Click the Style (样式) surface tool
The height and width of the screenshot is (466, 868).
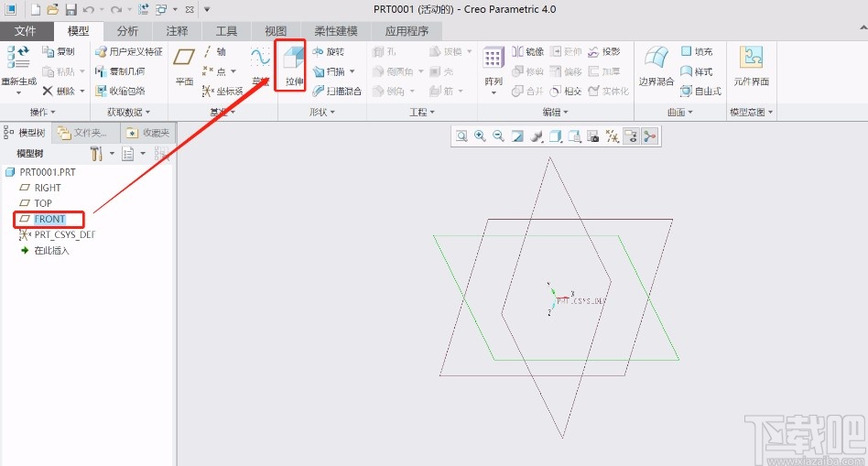point(696,71)
